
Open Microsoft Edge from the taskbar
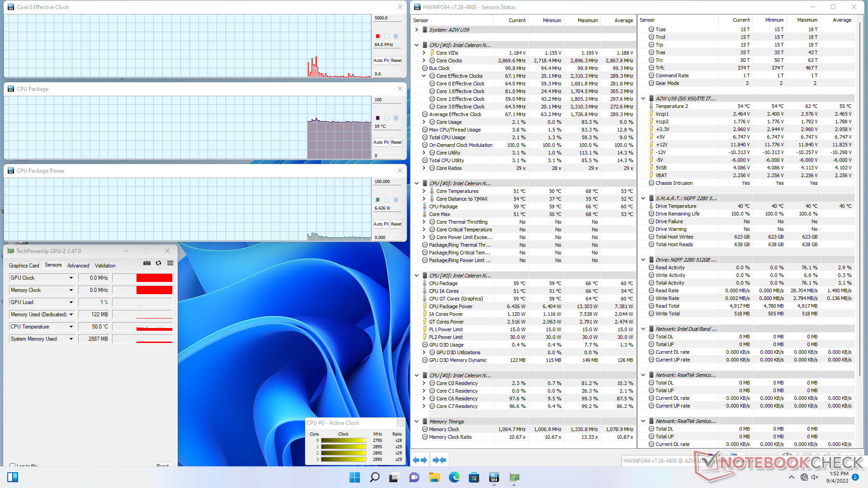point(454,477)
